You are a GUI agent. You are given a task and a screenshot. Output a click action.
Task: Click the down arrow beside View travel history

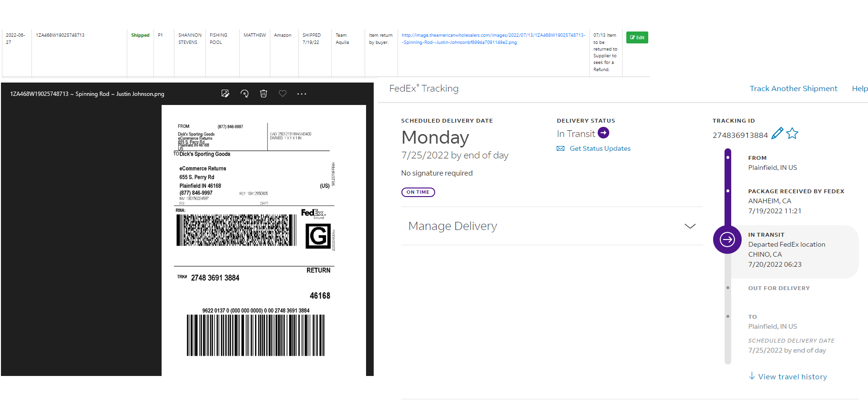pos(752,376)
